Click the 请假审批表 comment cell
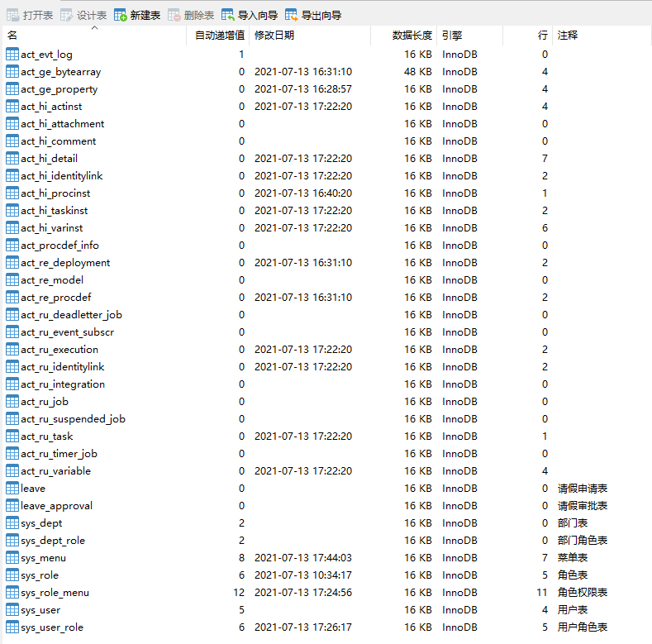This screenshot has height=644, width=652. (x=583, y=506)
